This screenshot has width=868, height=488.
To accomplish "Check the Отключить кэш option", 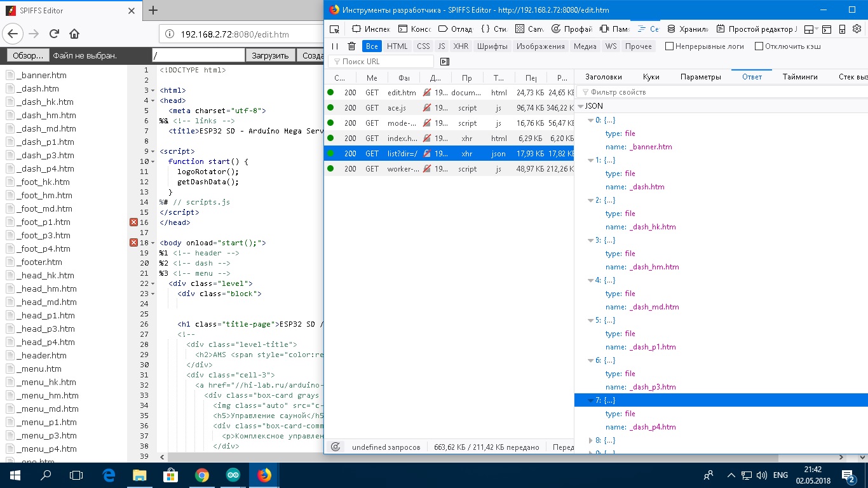I will (x=759, y=46).
